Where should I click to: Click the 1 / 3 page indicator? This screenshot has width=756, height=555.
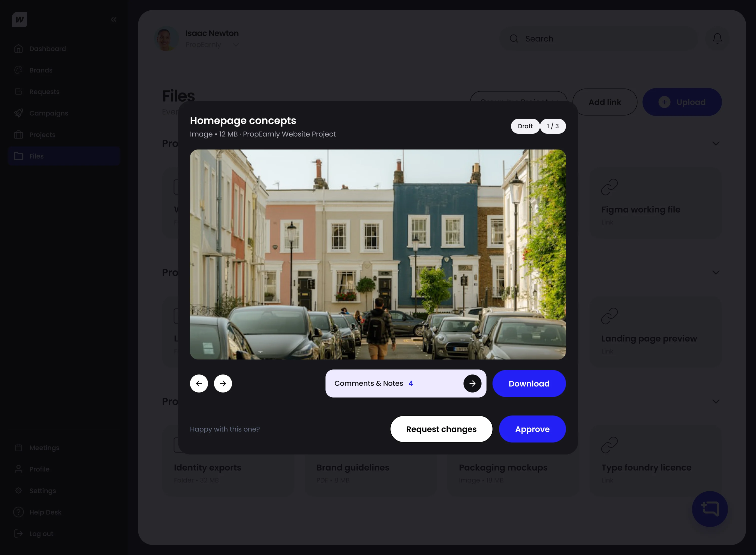click(x=552, y=126)
